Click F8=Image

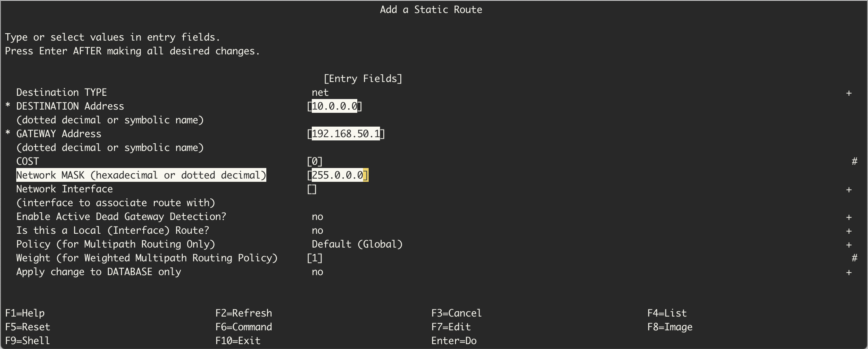(x=670, y=327)
